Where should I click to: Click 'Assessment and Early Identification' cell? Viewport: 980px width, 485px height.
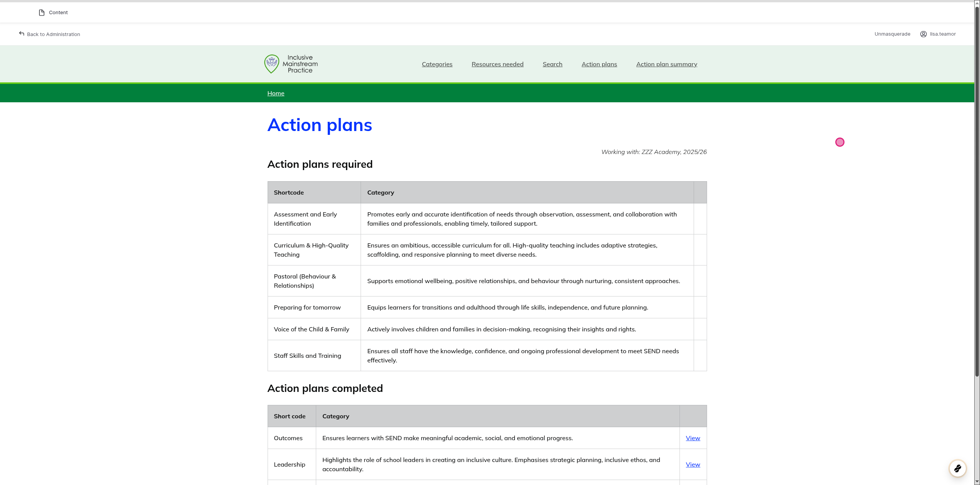[314, 219]
